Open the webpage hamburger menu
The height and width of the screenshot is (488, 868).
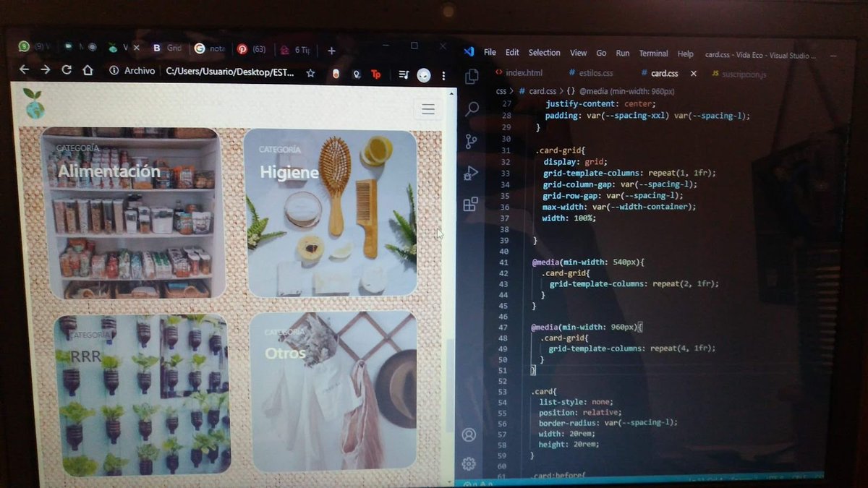[x=427, y=109]
